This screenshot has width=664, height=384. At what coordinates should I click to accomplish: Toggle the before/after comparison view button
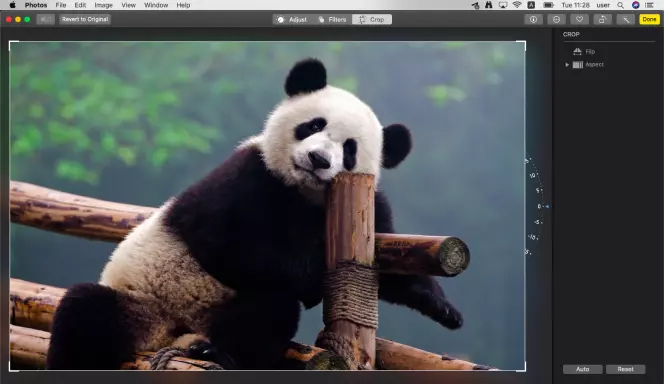[45, 19]
